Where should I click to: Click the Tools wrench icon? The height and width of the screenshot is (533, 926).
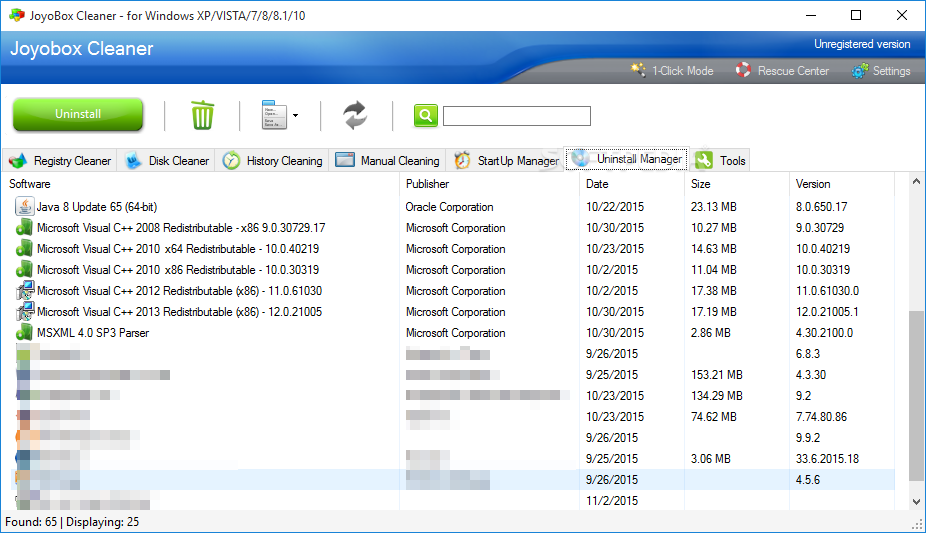pos(703,160)
